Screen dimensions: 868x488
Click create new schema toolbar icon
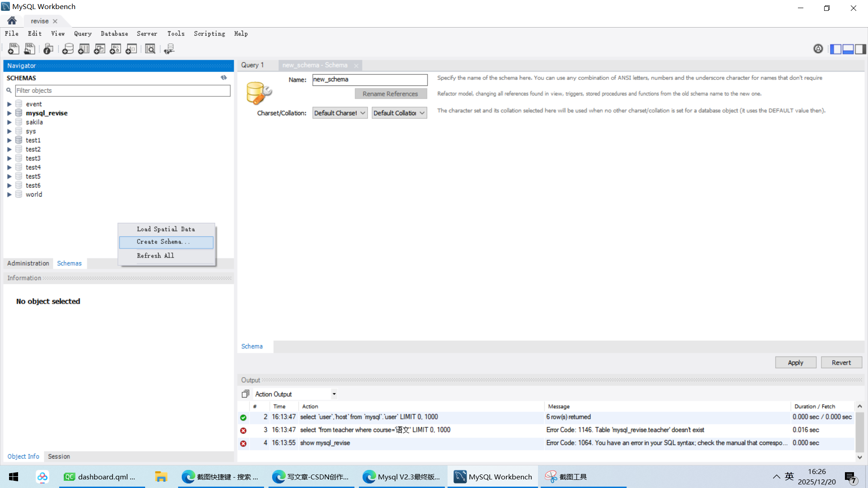(x=68, y=49)
